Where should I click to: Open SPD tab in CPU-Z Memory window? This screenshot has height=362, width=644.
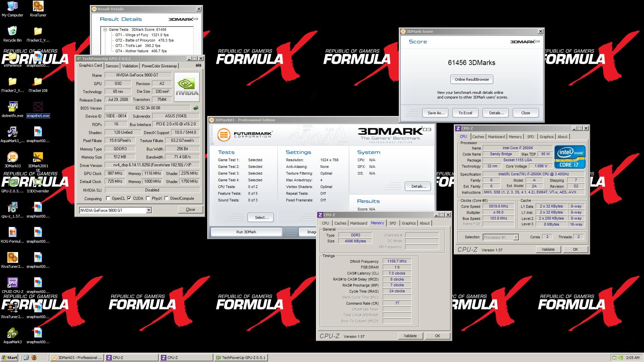[x=392, y=223]
